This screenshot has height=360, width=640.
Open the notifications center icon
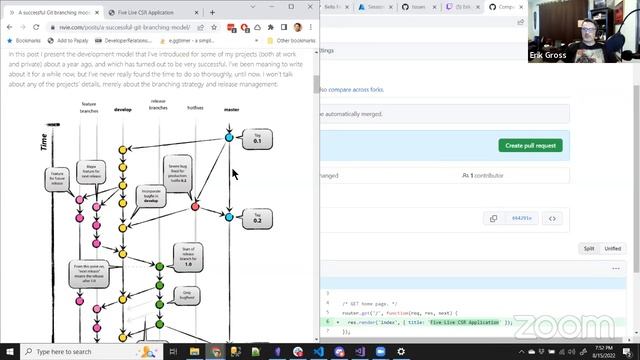pos(627,351)
